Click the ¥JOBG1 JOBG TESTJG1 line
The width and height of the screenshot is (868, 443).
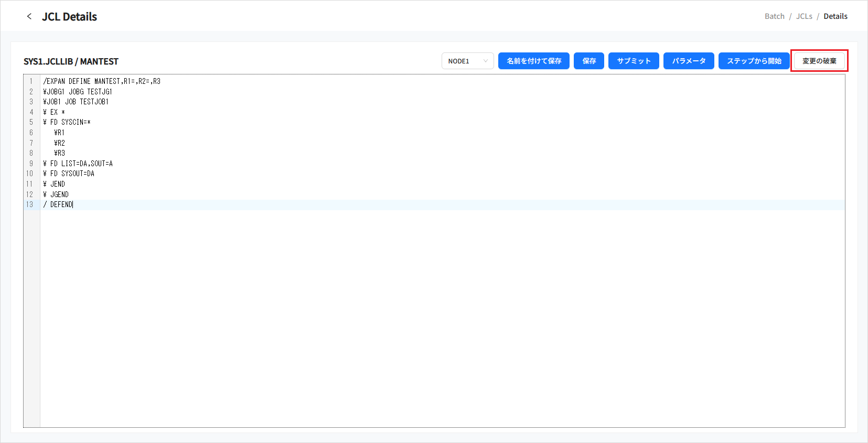point(78,92)
